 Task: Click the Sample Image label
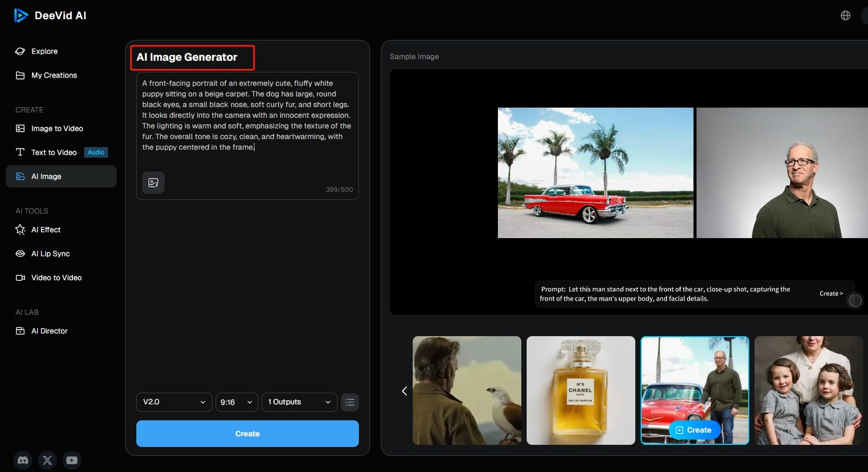pos(414,56)
